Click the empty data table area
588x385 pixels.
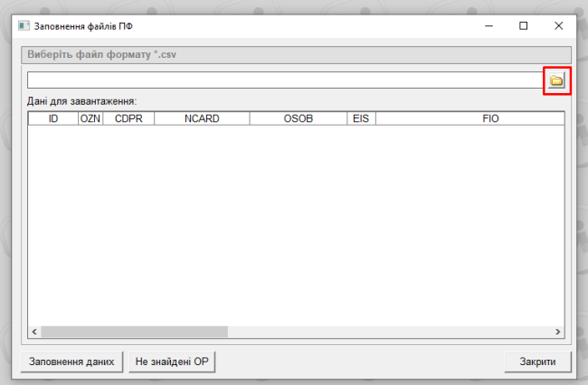(x=295, y=226)
